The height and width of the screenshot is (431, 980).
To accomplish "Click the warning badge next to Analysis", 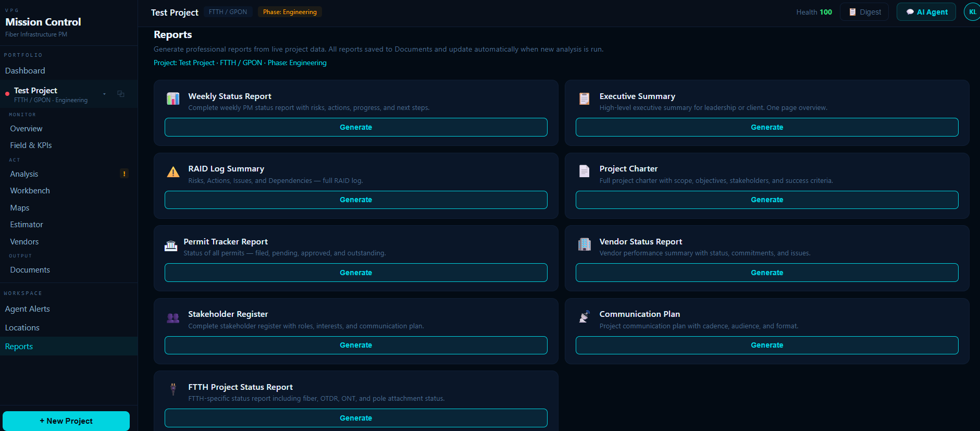I will click(124, 174).
